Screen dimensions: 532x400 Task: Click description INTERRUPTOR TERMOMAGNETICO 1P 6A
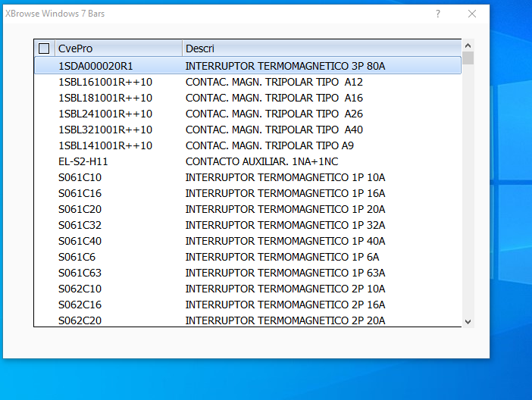[x=282, y=257]
